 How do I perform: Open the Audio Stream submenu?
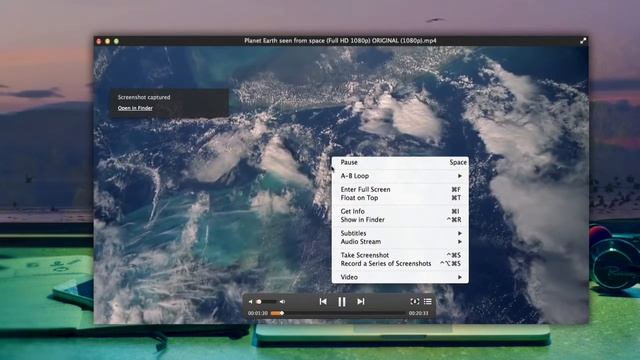click(400, 242)
